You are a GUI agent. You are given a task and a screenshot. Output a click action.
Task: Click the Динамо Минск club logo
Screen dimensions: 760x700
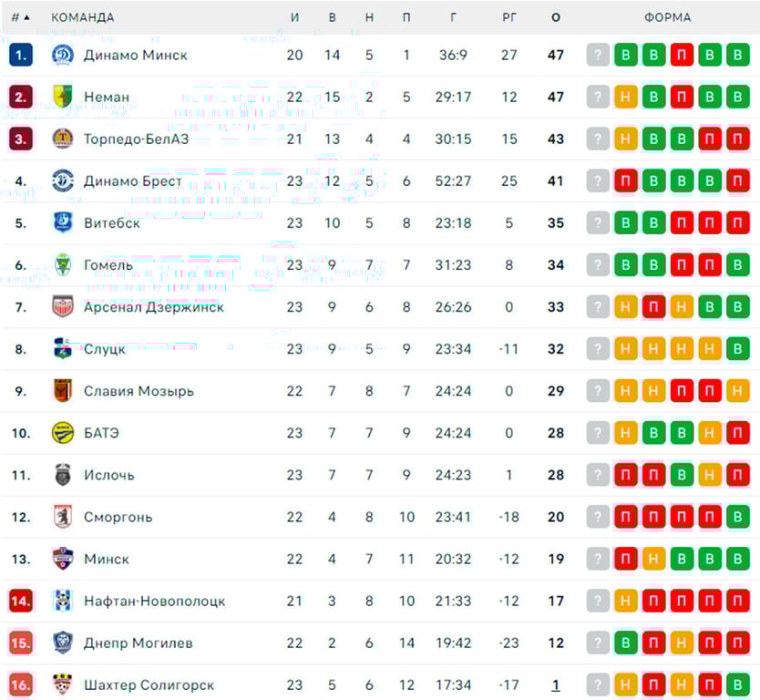63,55
